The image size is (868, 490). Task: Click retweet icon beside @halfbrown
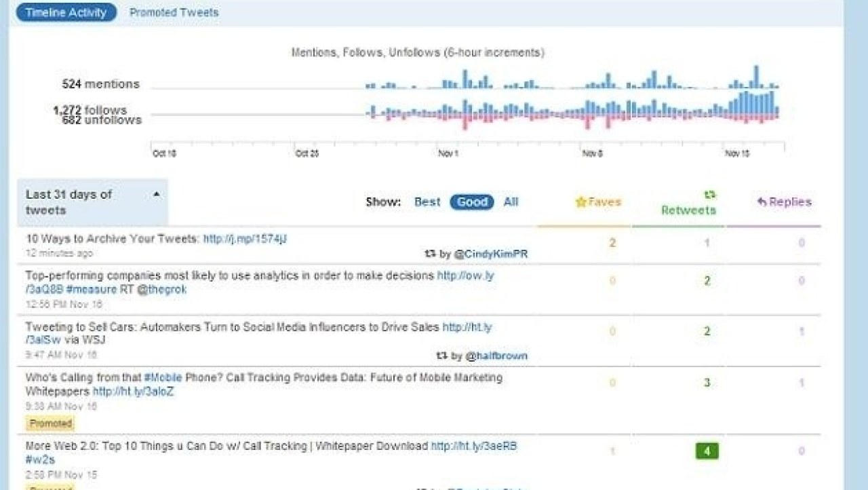click(441, 355)
